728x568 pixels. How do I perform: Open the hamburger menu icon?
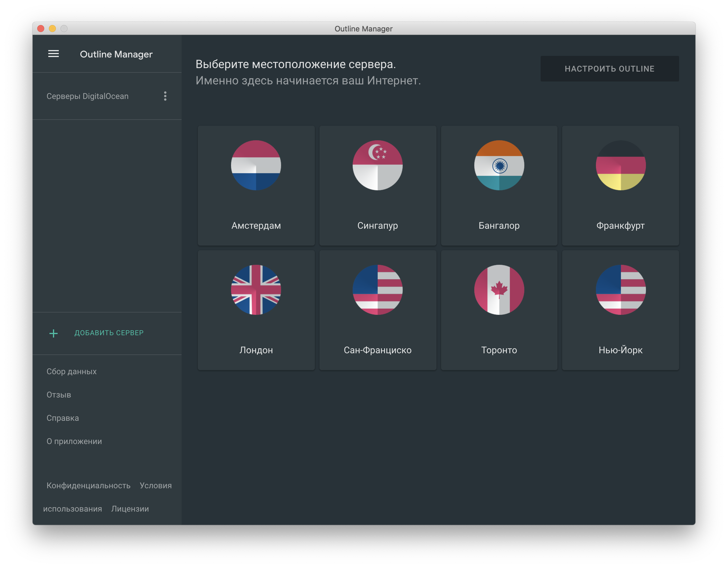tap(53, 54)
